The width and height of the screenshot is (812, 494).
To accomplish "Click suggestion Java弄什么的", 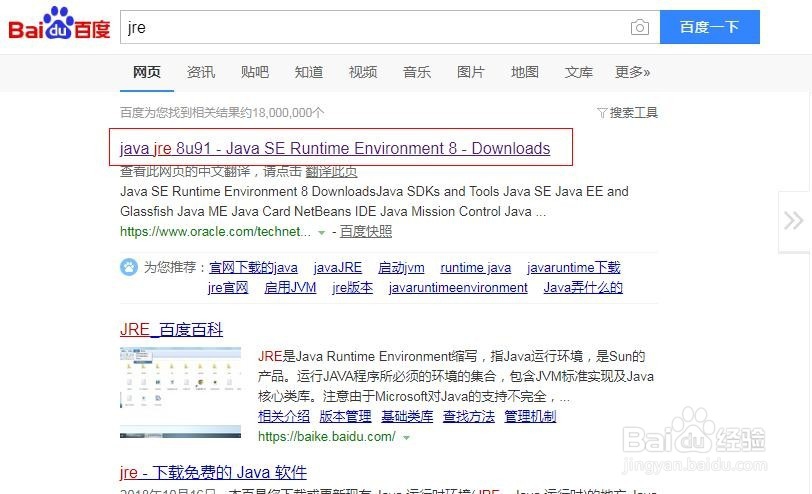I will (583, 287).
